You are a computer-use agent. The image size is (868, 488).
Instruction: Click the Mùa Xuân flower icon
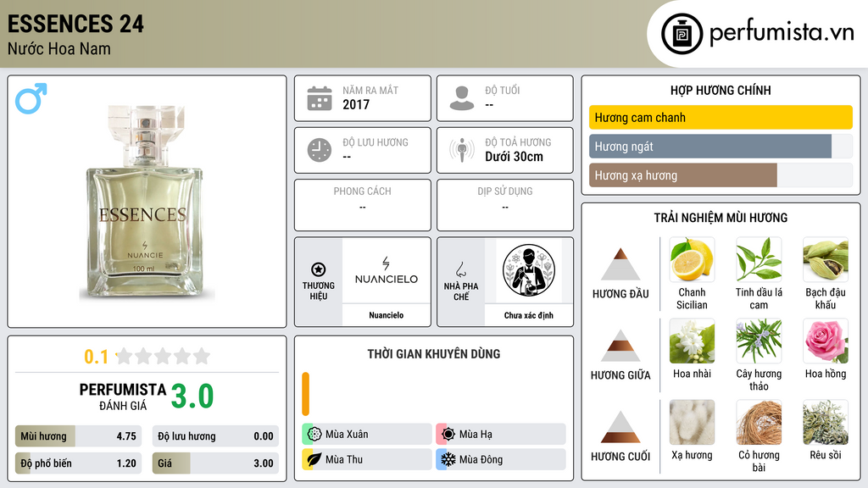pyautogui.click(x=314, y=435)
